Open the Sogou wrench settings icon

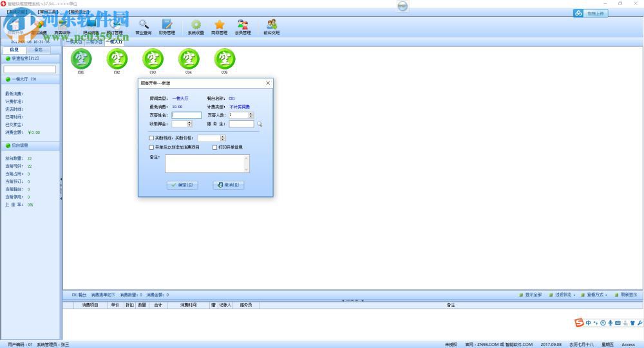pos(640,323)
